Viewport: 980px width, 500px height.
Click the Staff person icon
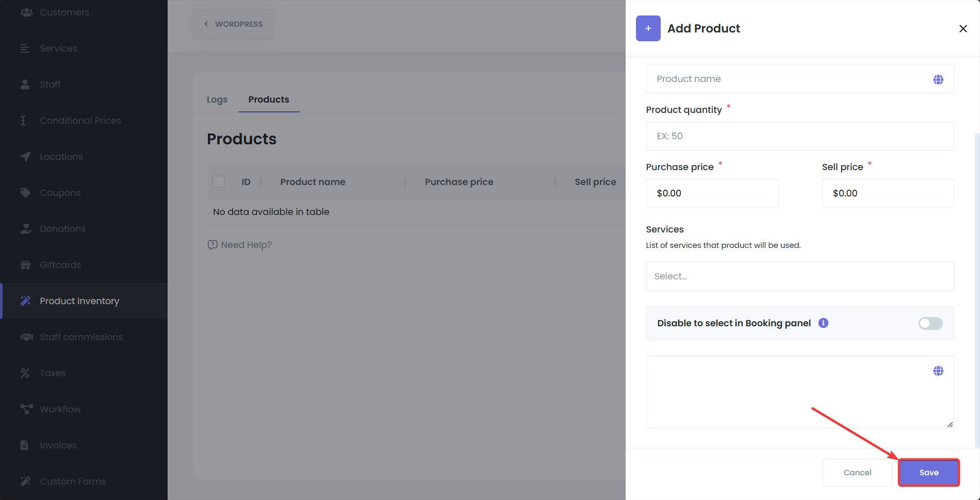tap(25, 85)
